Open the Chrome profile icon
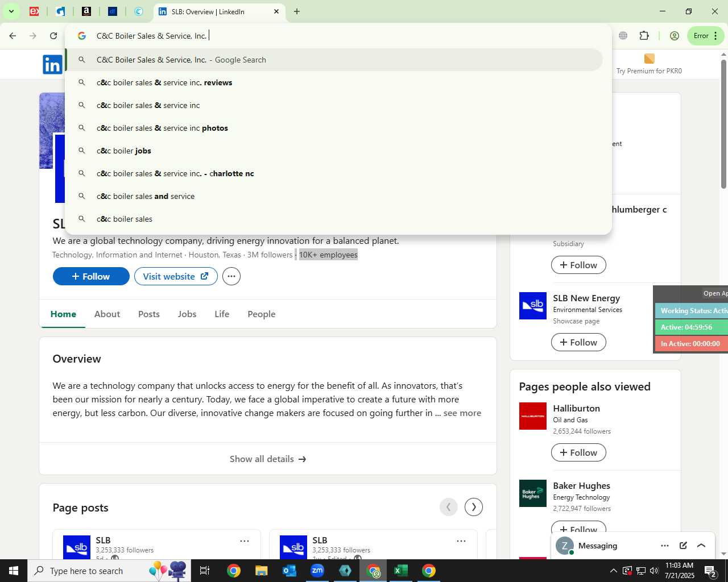The width and height of the screenshot is (728, 582). (x=675, y=36)
